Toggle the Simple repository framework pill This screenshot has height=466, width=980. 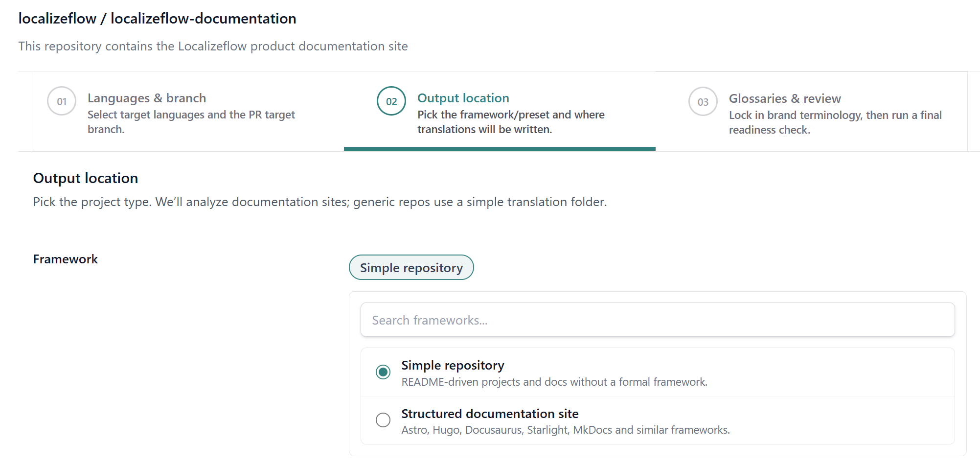click(411, 267)
